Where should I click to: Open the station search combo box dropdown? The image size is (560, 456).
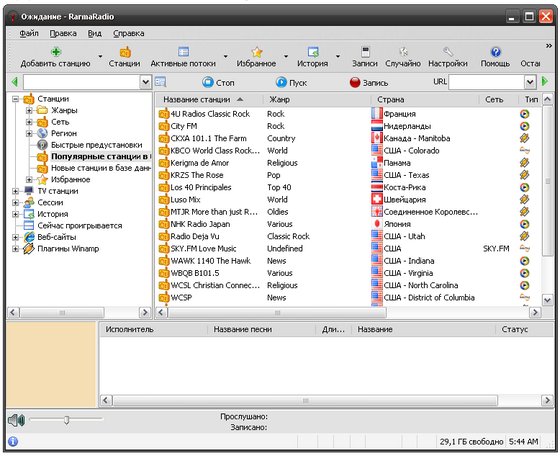[x=145, y=82]
